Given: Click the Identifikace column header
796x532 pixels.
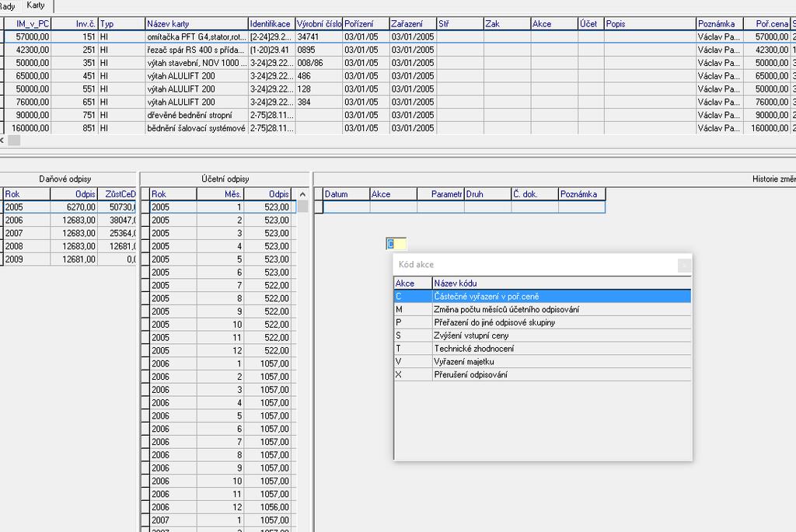Looking at the screenshot, I should tap(271, 24).
